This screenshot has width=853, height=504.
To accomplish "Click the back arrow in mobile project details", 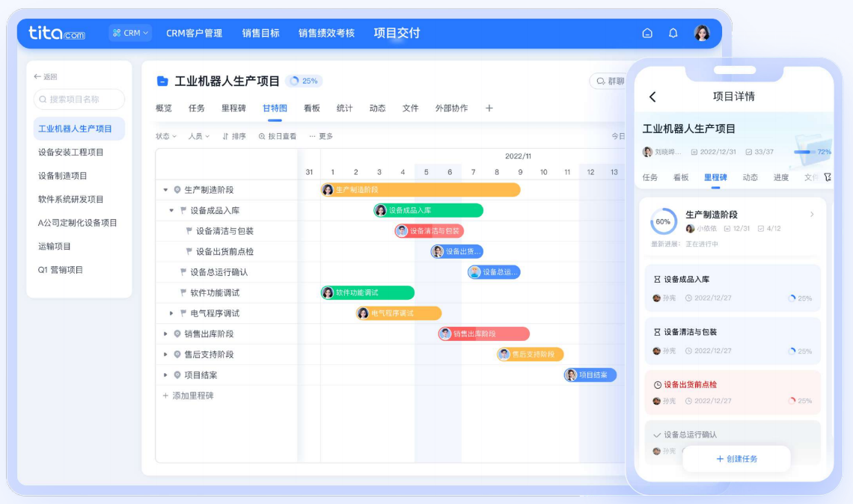I will pyautogui.click(x=652, y=96).
